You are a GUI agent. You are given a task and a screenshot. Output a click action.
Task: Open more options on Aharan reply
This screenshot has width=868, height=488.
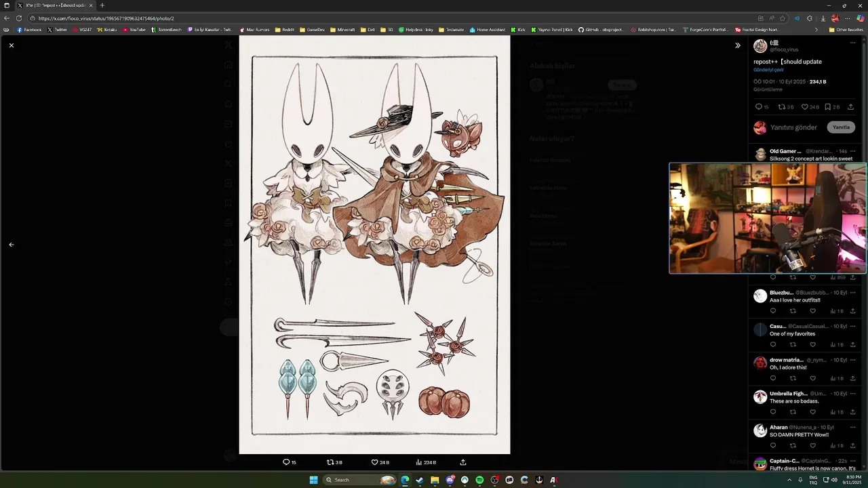852,428
